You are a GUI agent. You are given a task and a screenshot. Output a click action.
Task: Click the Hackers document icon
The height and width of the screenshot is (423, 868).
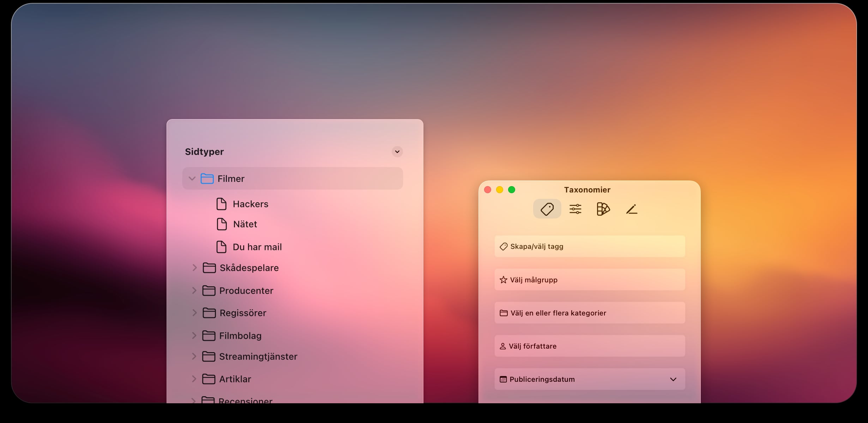click(x=221, y=204)
